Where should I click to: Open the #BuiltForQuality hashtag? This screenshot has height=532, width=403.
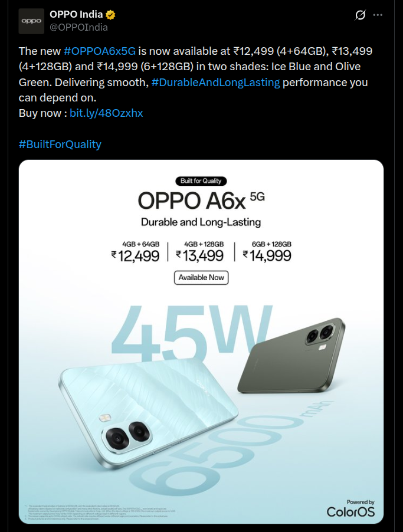click(x=61, y=144)
